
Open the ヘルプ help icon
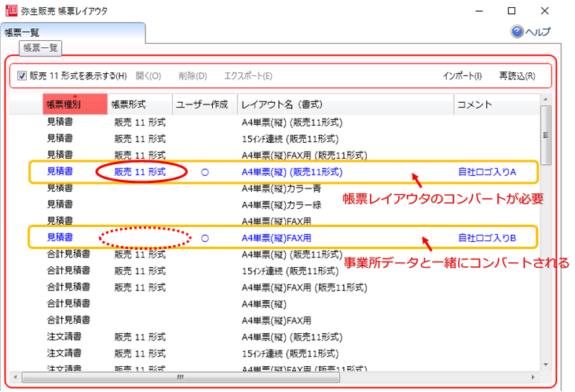[x=517, y=31]
